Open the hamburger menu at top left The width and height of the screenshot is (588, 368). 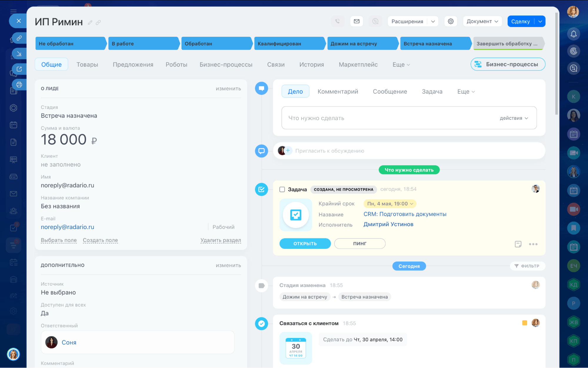coord(14,12)
